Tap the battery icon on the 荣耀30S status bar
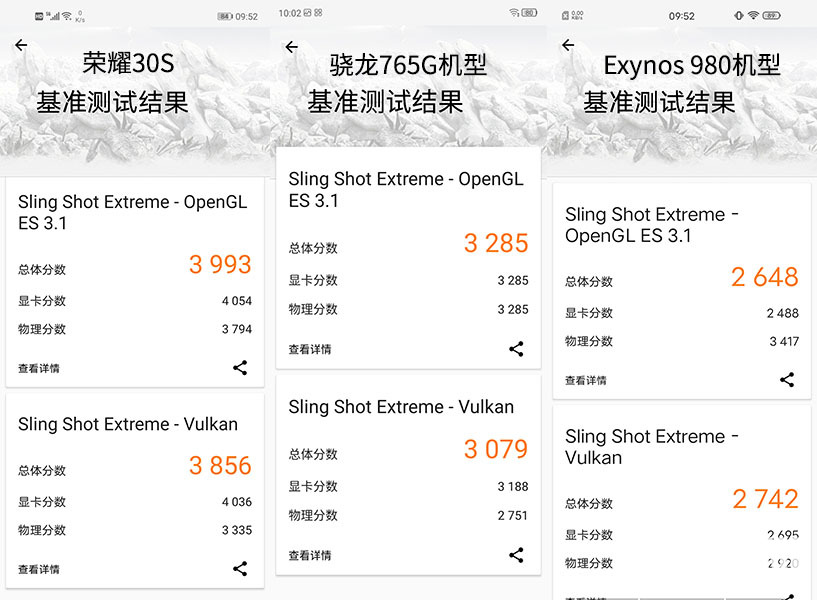 tap(225, 17)
